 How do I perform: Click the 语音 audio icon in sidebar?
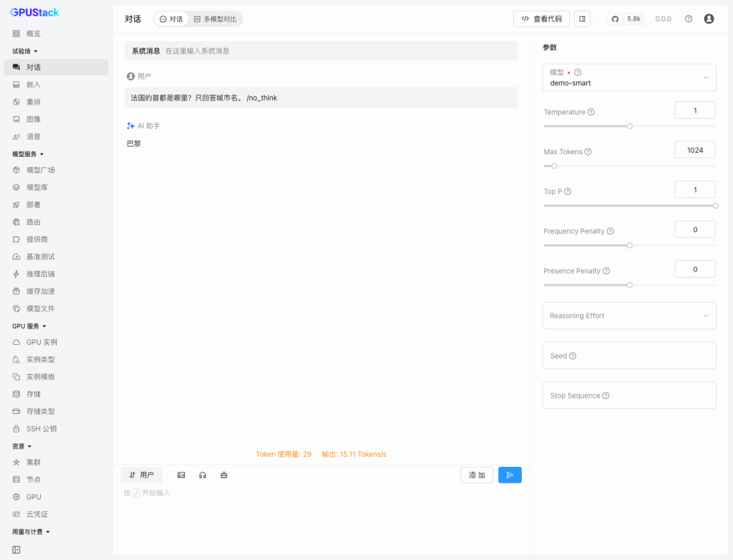[16, 136]
